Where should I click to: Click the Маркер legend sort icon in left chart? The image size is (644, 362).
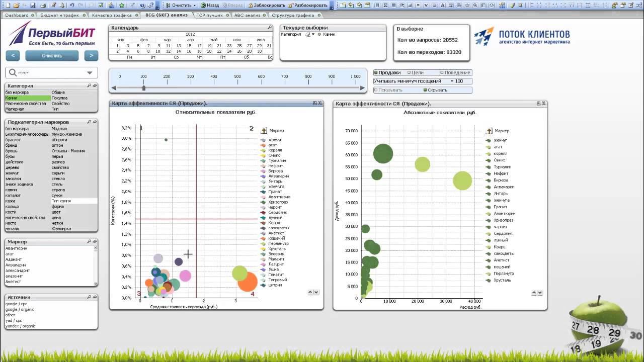(264, 131)
